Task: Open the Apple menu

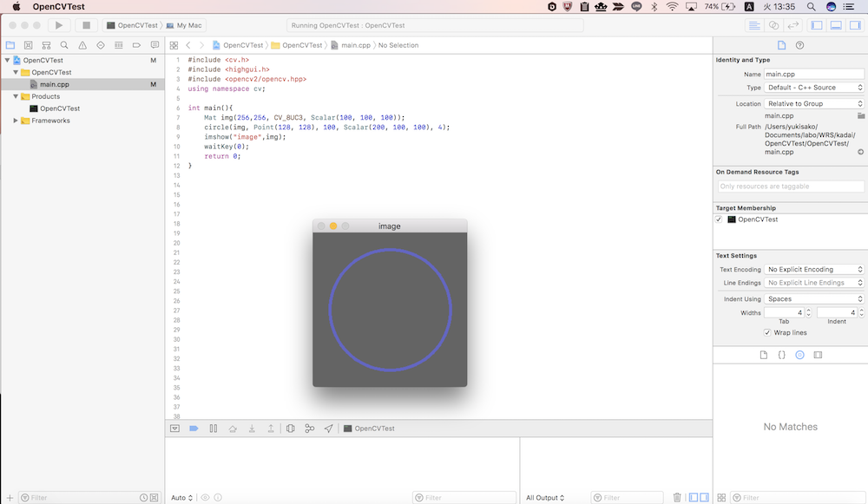Action: click(16, 7)
